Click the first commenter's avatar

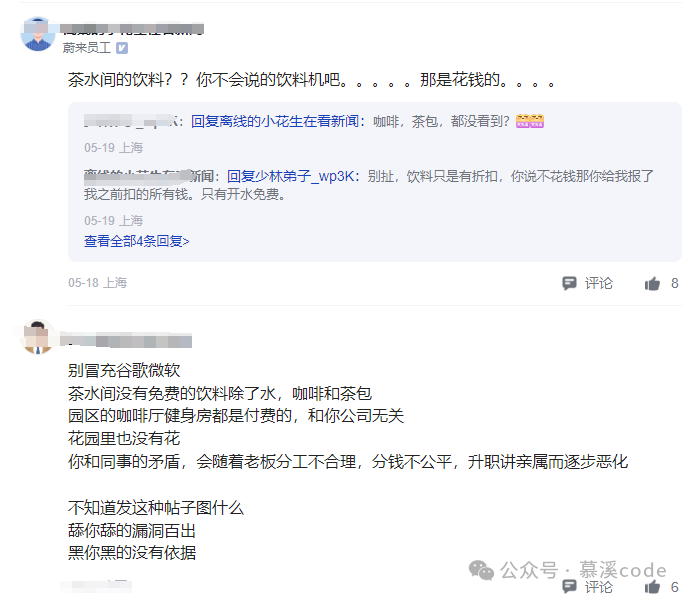click(x=37, y=34)
